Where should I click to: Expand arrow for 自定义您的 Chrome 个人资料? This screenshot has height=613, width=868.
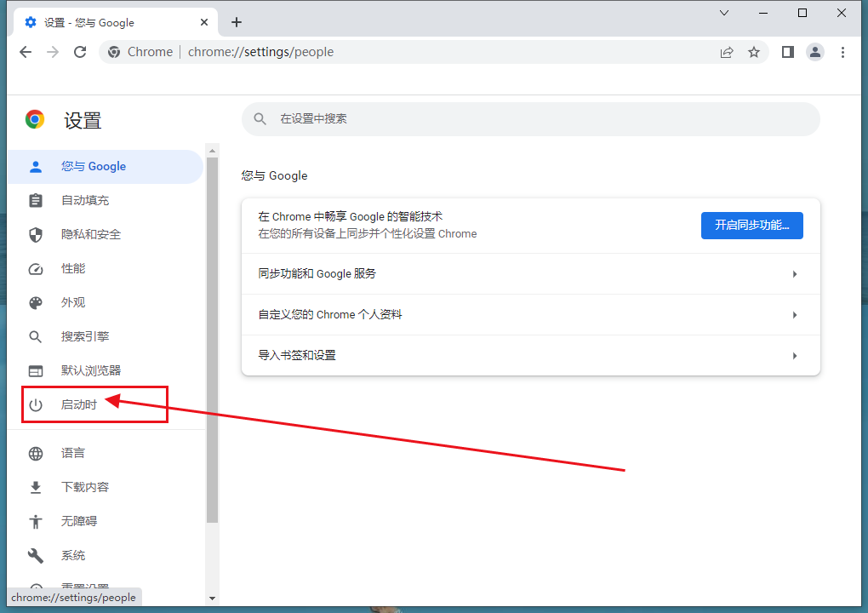point(794,315)
